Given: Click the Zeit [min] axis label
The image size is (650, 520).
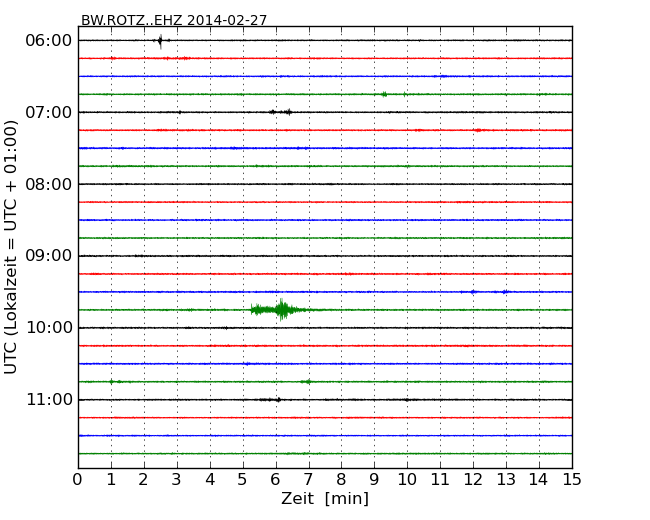Looking at the screenshot, I should coord(325,498).
